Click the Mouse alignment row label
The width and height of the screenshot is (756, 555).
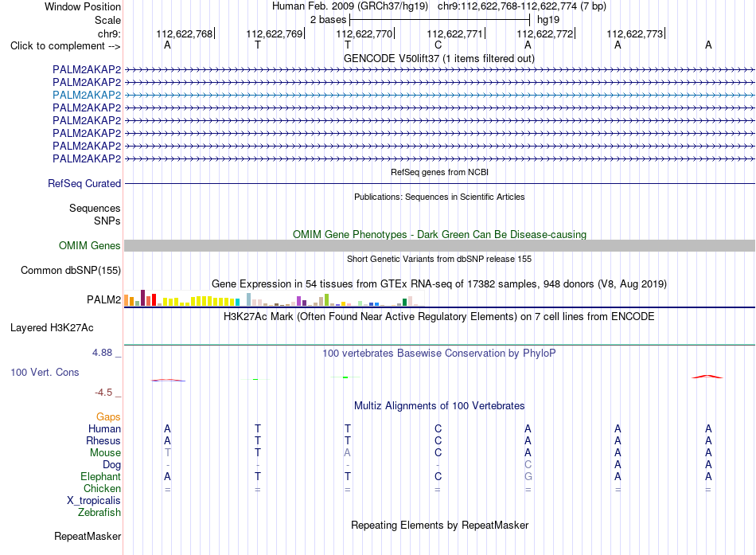coord(105,453)
